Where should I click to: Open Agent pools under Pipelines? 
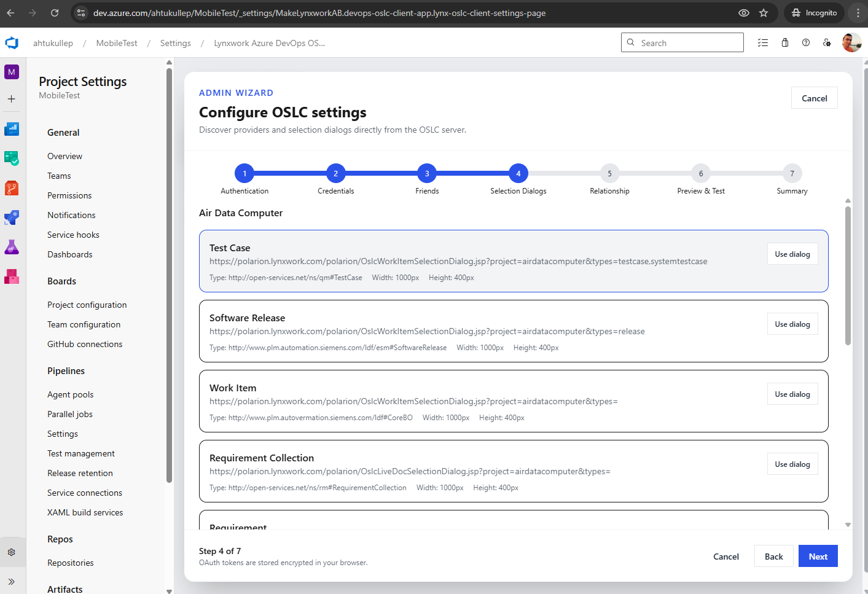(x=71, y=394)
